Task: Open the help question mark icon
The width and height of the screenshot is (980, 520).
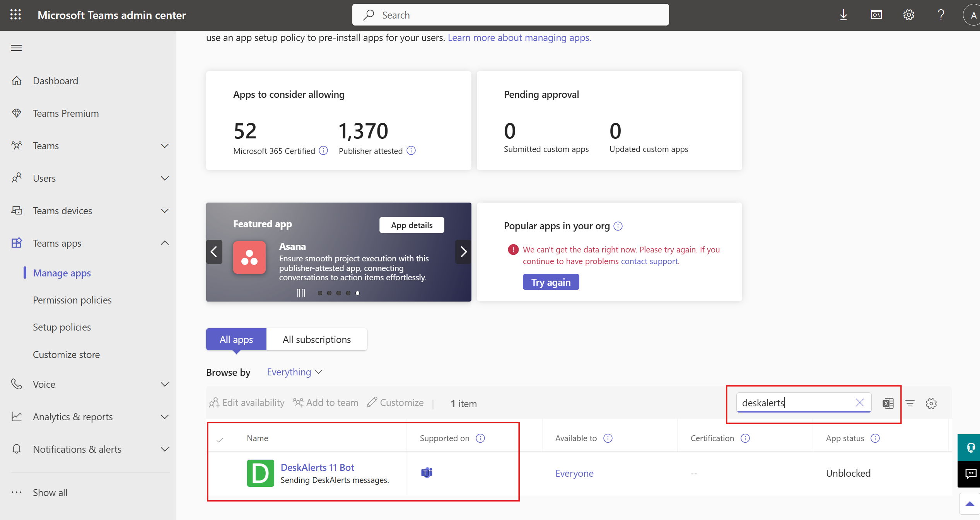Action: [x=941, y=15]
